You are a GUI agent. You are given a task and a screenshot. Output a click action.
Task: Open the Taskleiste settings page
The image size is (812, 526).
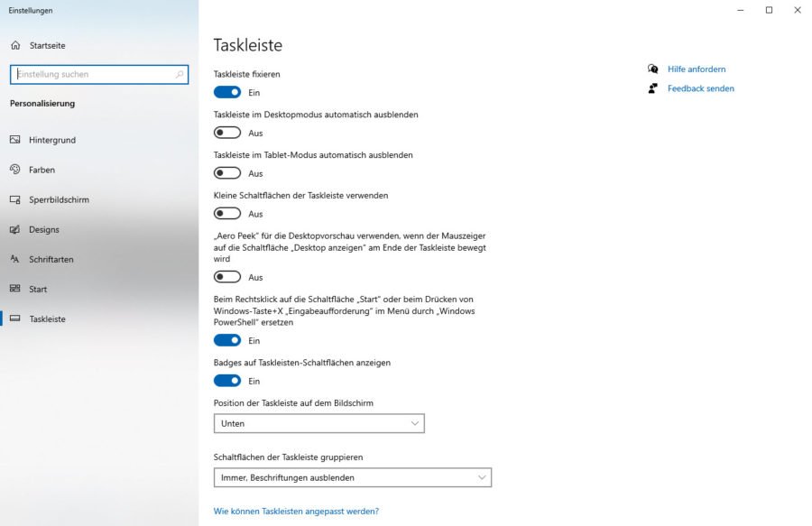coord(47,318)
